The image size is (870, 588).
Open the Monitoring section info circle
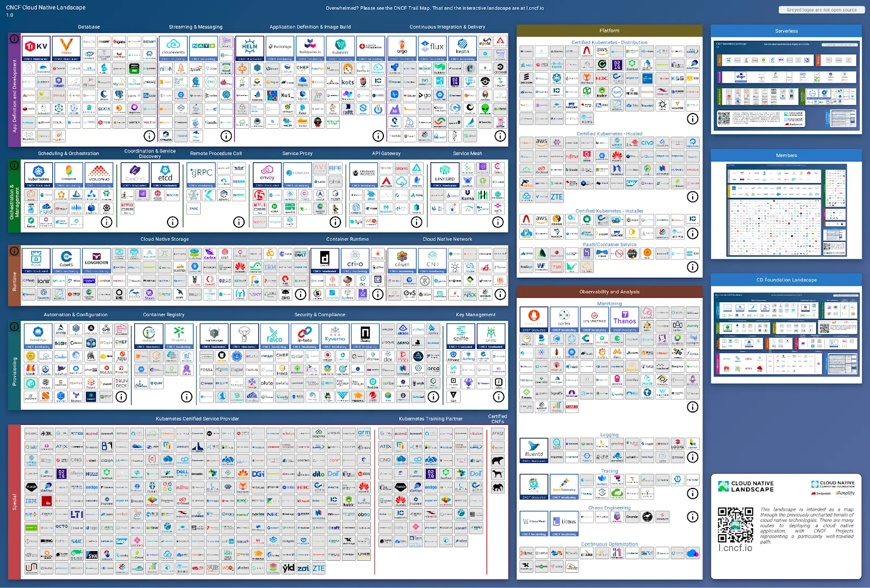click(692, 406)
